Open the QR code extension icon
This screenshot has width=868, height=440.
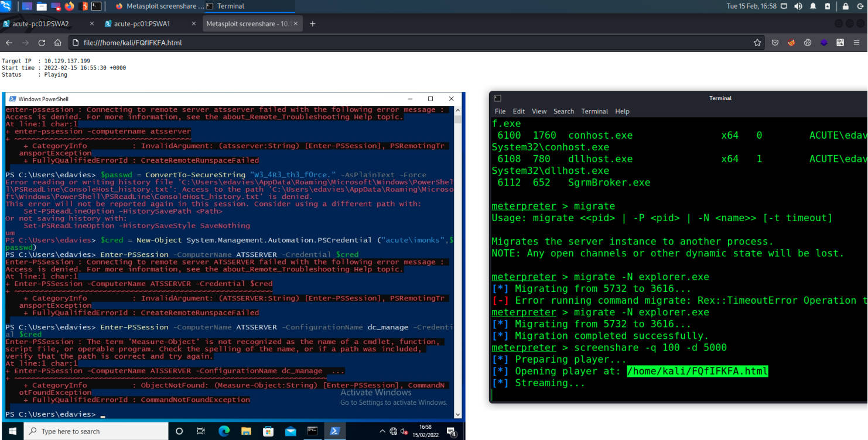(x=840, y=43)
